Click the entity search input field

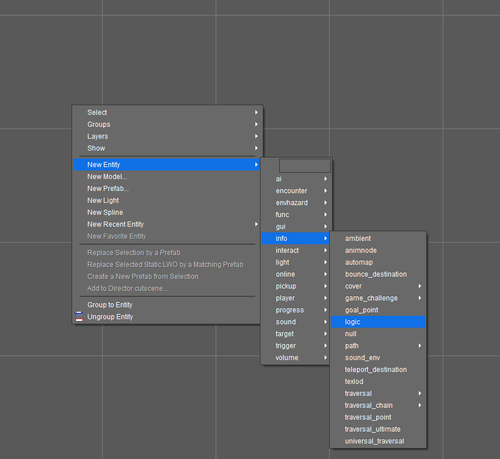coord(305,166)
